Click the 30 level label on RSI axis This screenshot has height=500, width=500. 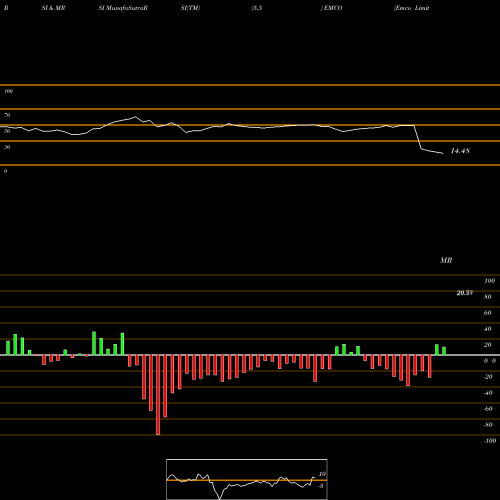click(7, 147)
